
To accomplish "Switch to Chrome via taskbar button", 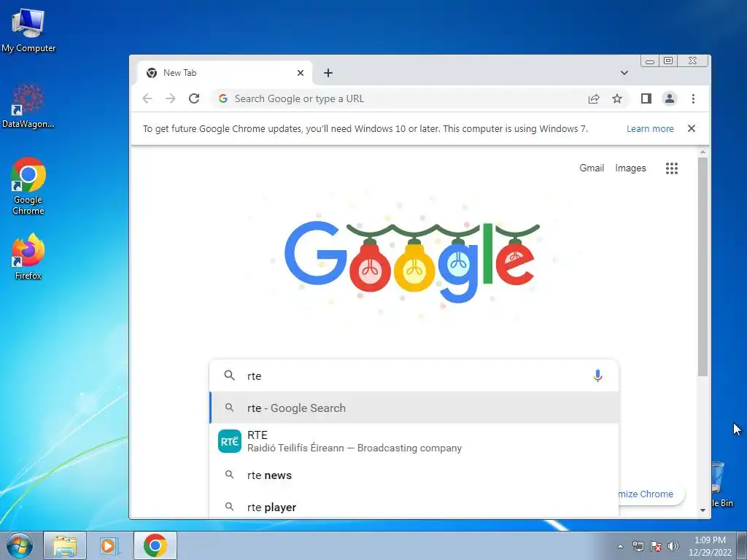I will pyautogui.click(x=155, y=545).
